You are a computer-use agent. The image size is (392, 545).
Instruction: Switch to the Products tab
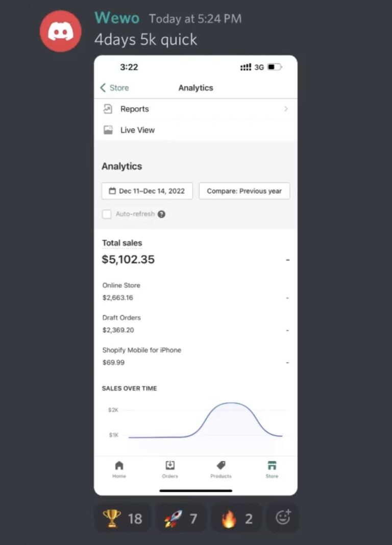(221, 469)
